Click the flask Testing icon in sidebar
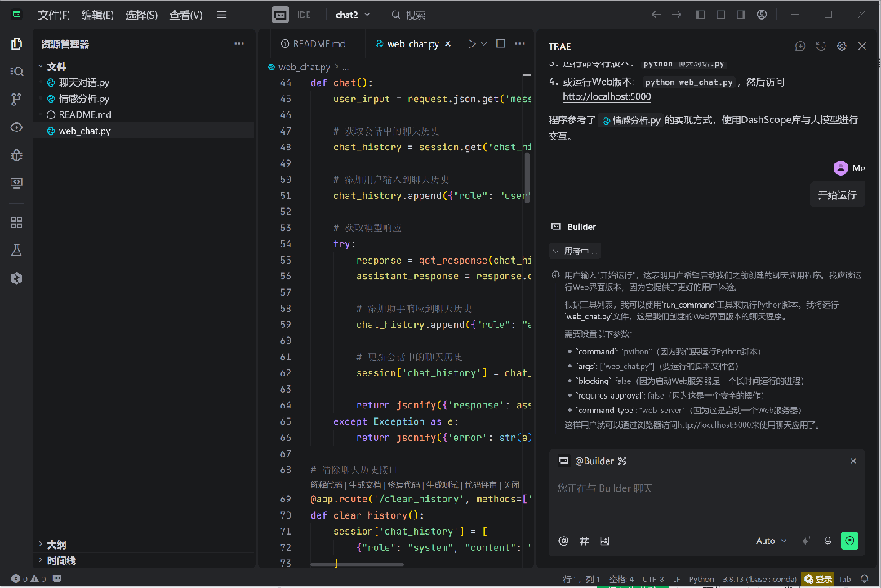Screen dimensions: 881x588 coord(16,250)
